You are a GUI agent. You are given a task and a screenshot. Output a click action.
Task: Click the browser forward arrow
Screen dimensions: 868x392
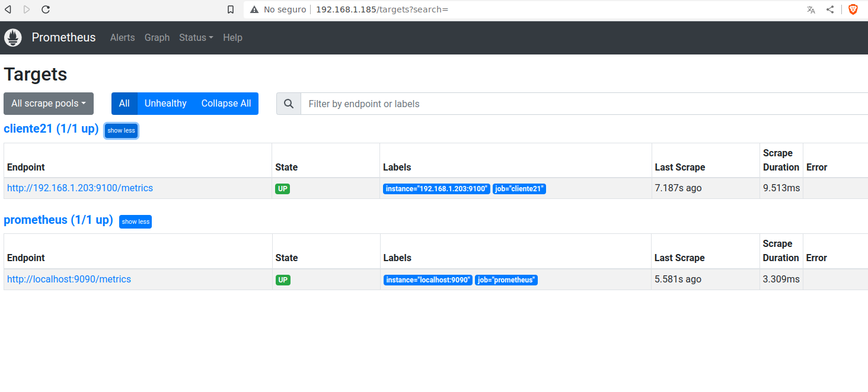27,9
